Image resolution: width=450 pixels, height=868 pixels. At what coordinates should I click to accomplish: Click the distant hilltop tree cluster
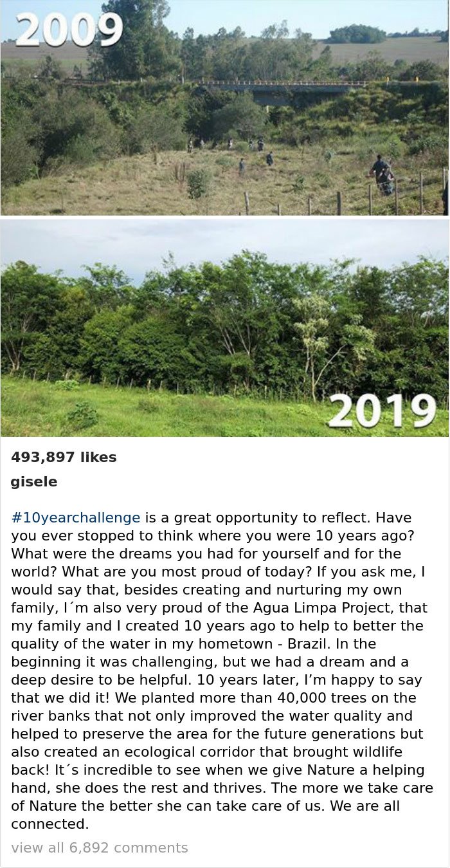click(357, 33)
